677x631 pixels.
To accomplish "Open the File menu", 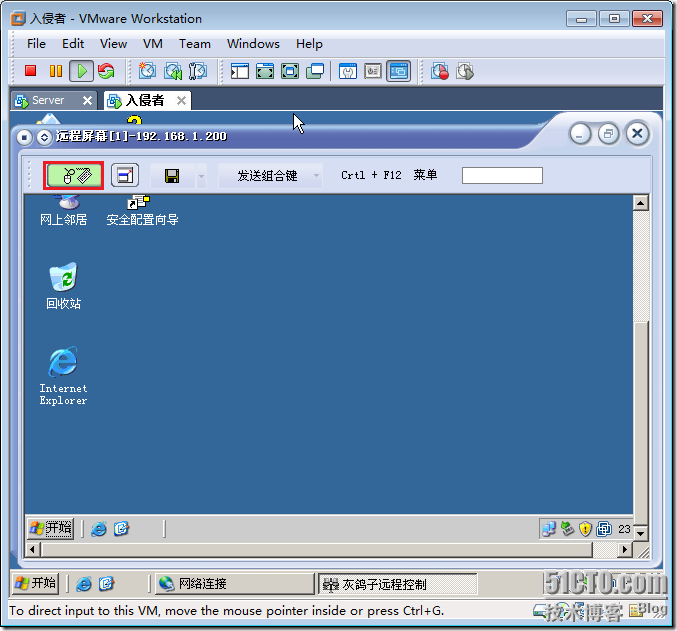I will click(36, 44).
